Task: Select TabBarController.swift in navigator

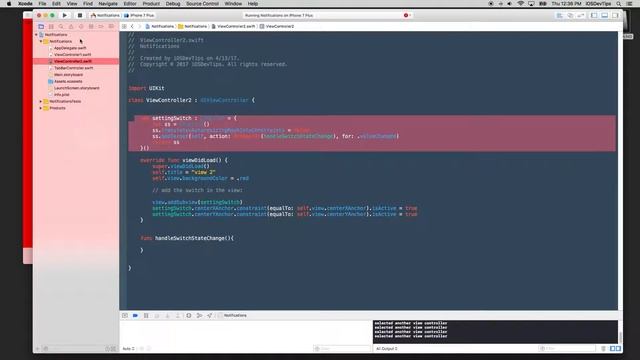Action: [x=73, y=68]
